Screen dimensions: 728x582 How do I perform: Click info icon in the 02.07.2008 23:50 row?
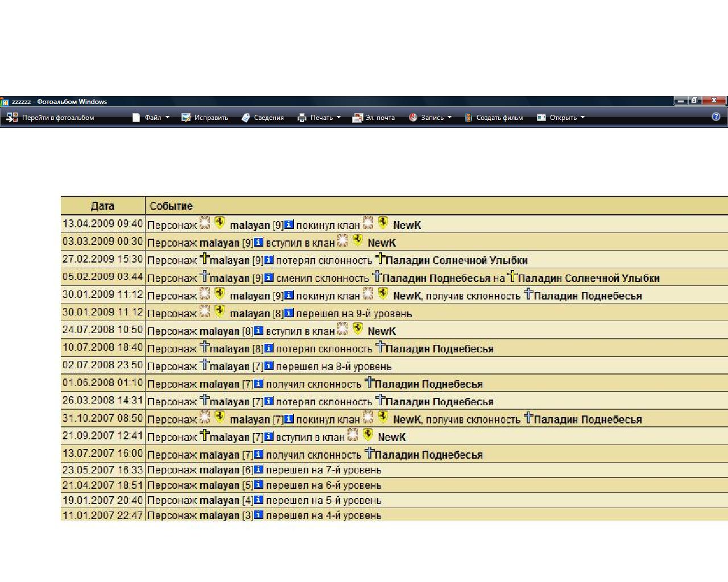click(x=269, y=365)
